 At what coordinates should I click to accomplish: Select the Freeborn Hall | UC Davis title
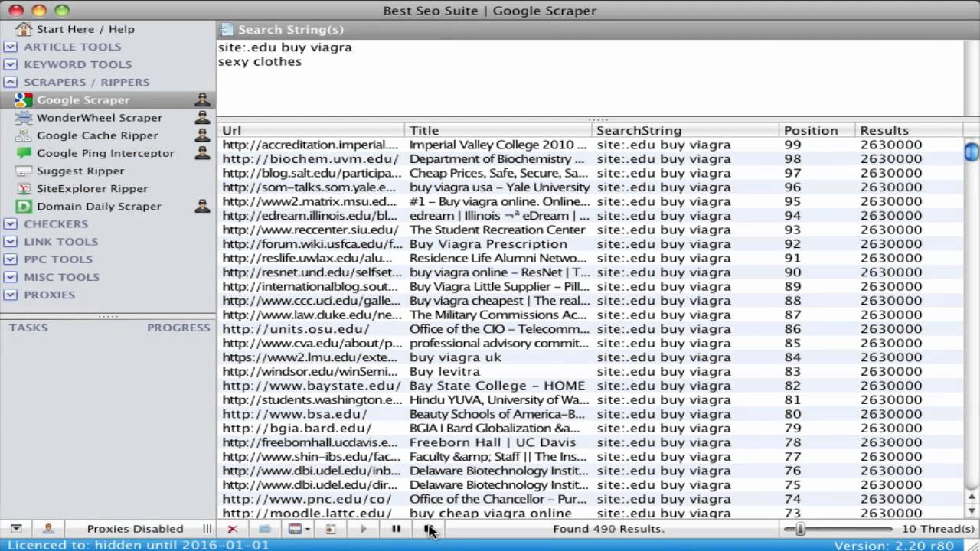[492, 442]
